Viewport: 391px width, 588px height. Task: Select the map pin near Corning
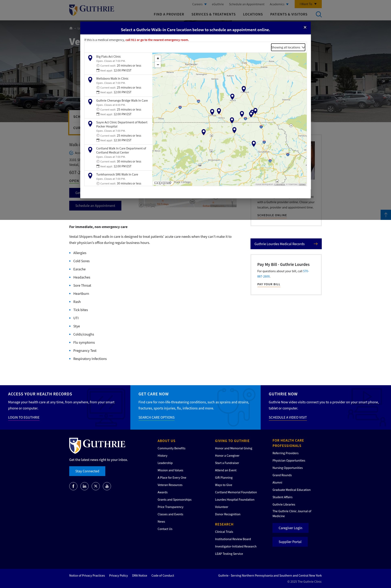212,112
